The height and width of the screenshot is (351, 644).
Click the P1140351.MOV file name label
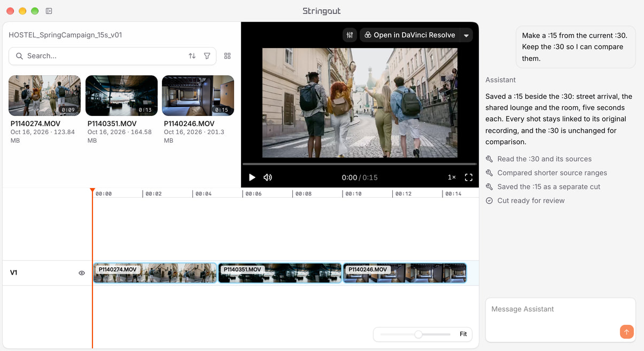(x=112, y=123)
